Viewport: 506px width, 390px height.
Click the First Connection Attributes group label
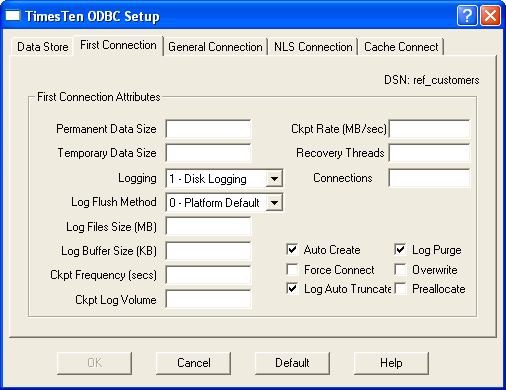pos(99,97)
